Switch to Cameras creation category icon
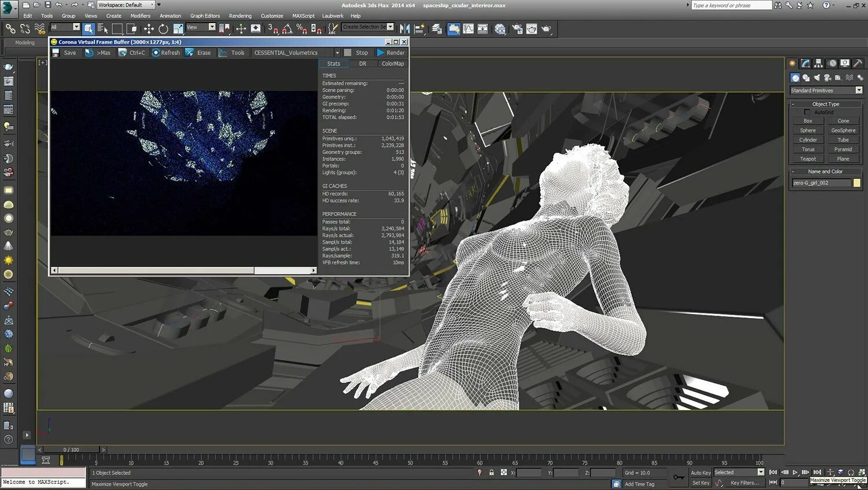Viewport: 868px width, 490px height. point(828,78)
